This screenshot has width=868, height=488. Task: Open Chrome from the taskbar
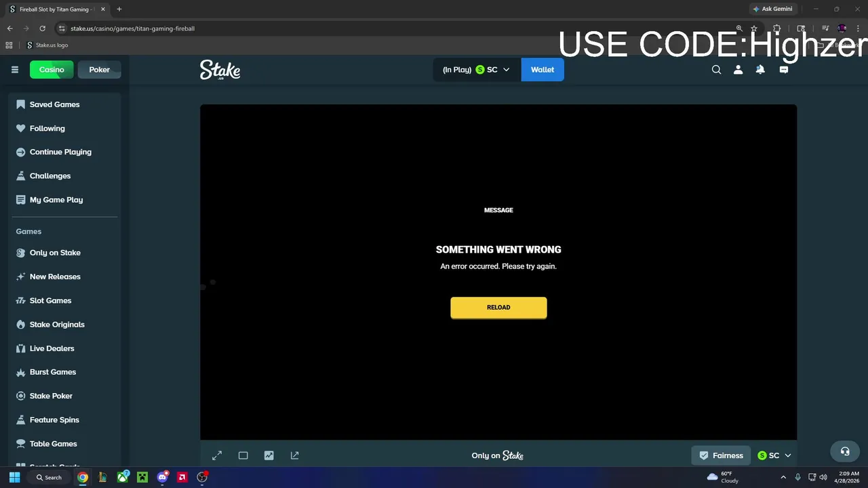(82, 477)
